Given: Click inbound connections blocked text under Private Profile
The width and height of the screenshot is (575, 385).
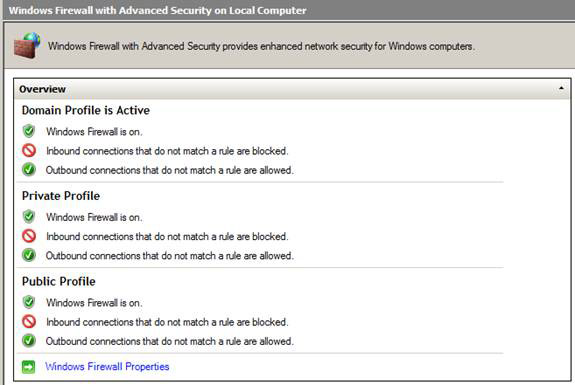Looking at the screenshot, I should coord(167,236).
